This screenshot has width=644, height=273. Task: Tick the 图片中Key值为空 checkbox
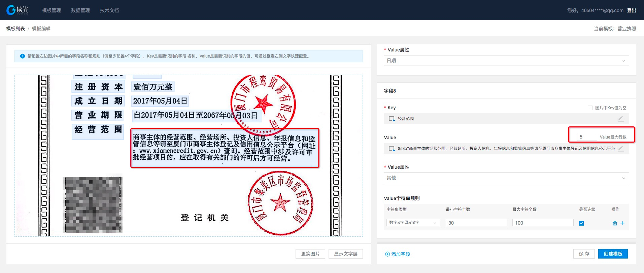click(x=590, y=108)
